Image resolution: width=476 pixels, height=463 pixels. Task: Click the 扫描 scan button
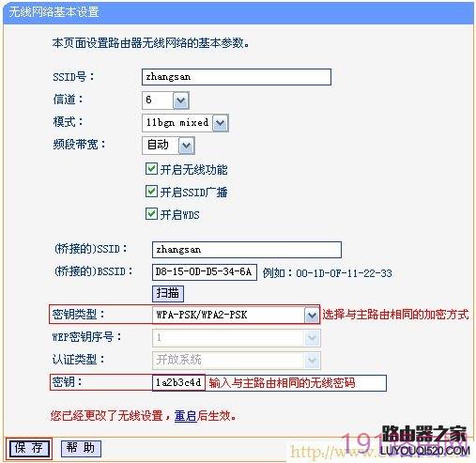tap(168, 294)
